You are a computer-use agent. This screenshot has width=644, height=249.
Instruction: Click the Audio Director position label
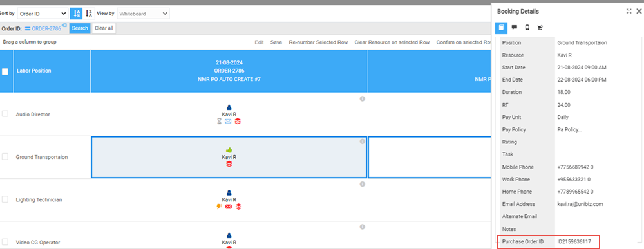tap(33, 115)
